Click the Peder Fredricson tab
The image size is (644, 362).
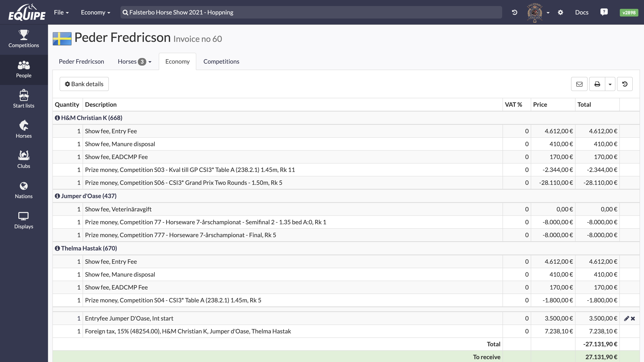(x=81, y=61)
